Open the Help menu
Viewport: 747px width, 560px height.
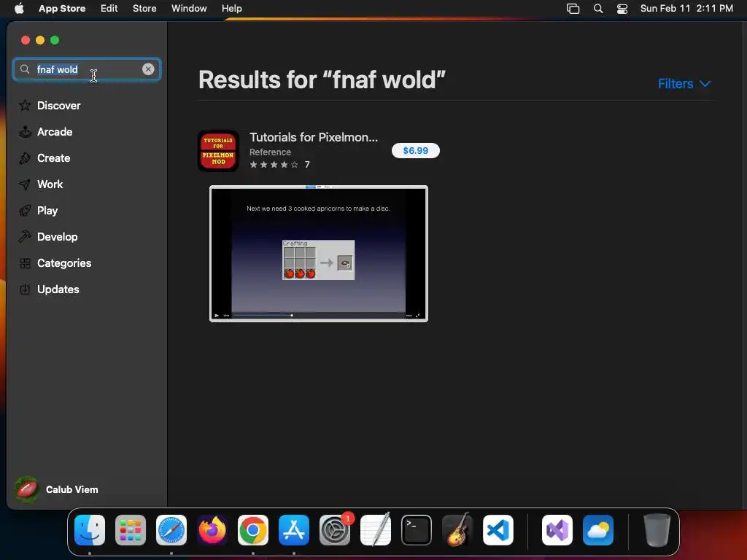click(x=231, y=9)
